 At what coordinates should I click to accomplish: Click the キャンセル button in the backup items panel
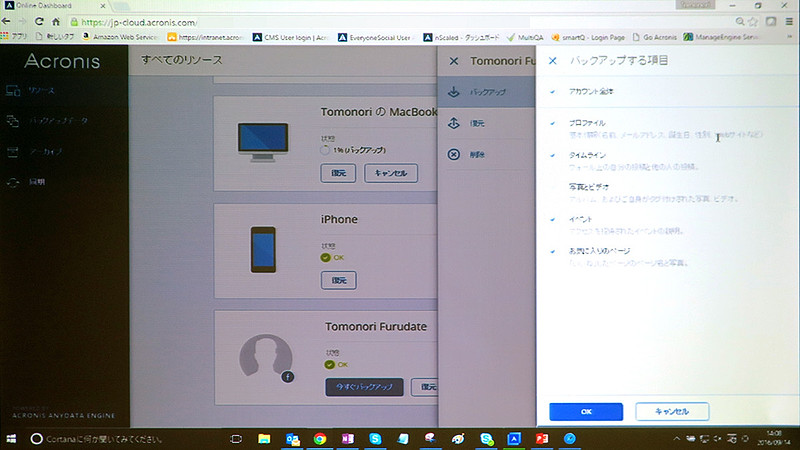(672, 411)
